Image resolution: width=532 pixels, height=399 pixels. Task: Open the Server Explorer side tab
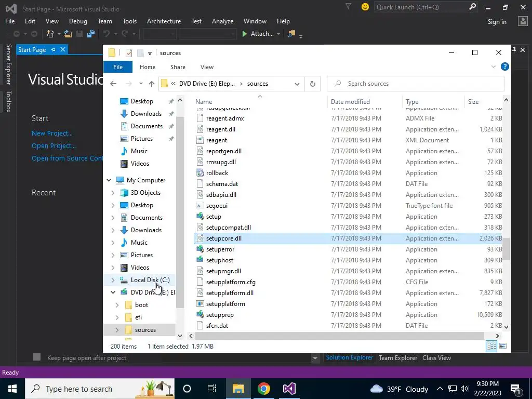tap(8, 64)
